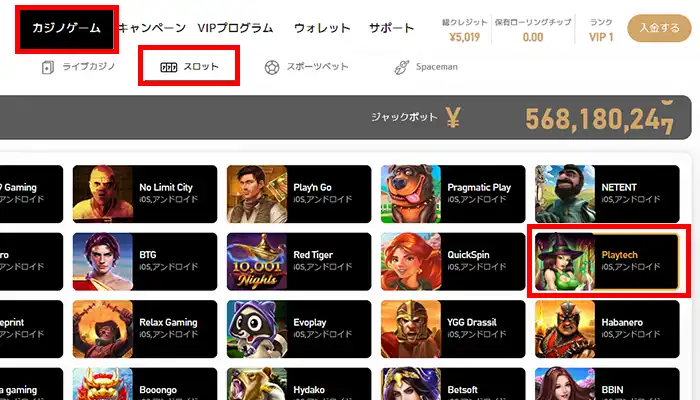
Task: Select the スロット tab
Action: (189, 67)
